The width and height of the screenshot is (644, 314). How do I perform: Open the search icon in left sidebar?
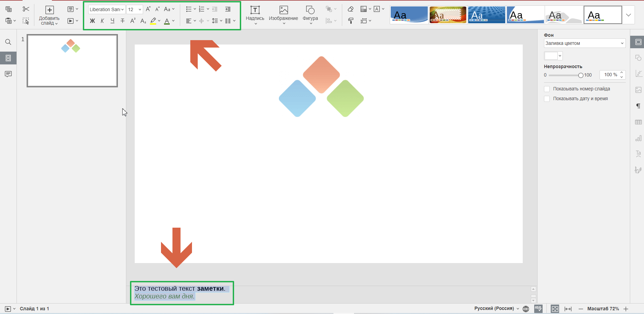point(8,42)
